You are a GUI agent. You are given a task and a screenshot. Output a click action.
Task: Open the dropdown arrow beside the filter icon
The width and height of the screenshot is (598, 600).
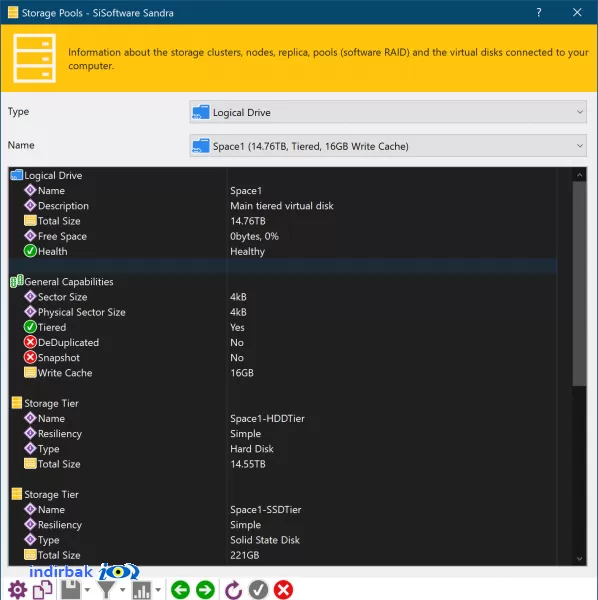tap(122, 590)
